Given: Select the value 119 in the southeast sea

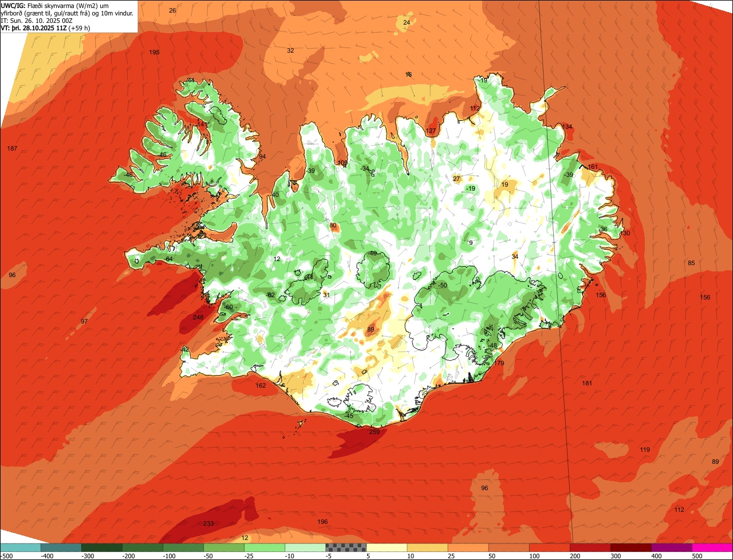Looking at the screenshot, I should click(x=645, y=449).
